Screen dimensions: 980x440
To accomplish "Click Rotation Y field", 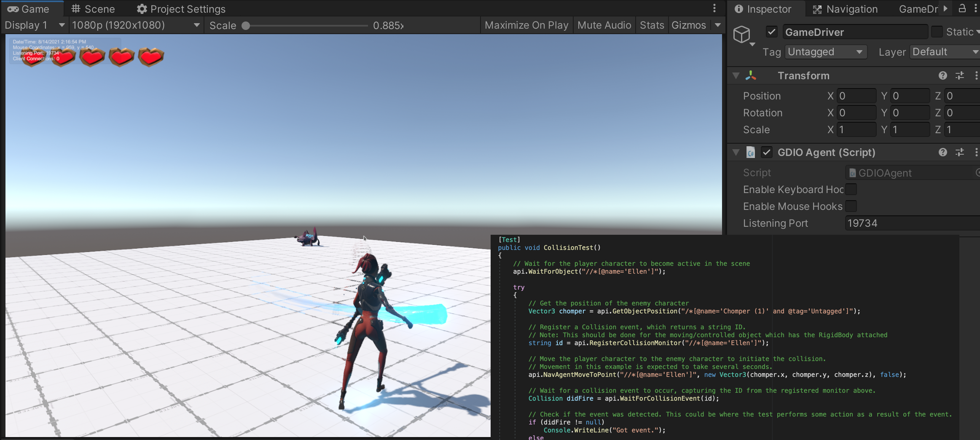I will 910,113.
